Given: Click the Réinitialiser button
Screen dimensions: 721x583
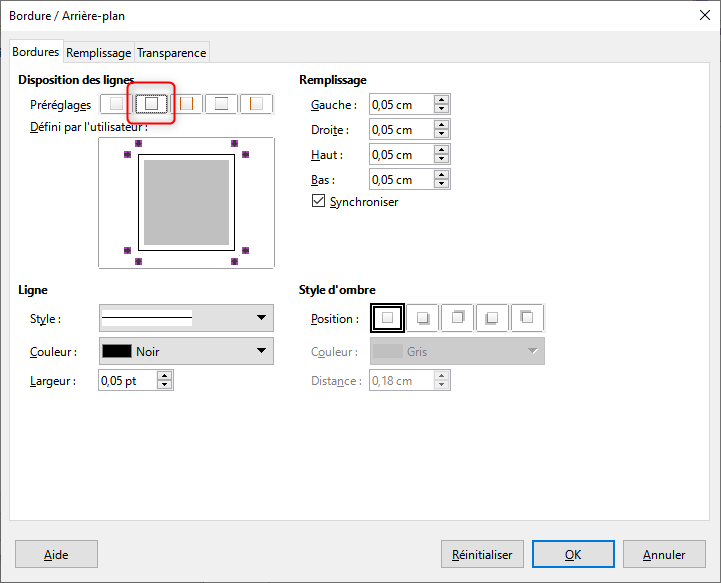Looking at the screenshot, I should click(x=482, y=554).
